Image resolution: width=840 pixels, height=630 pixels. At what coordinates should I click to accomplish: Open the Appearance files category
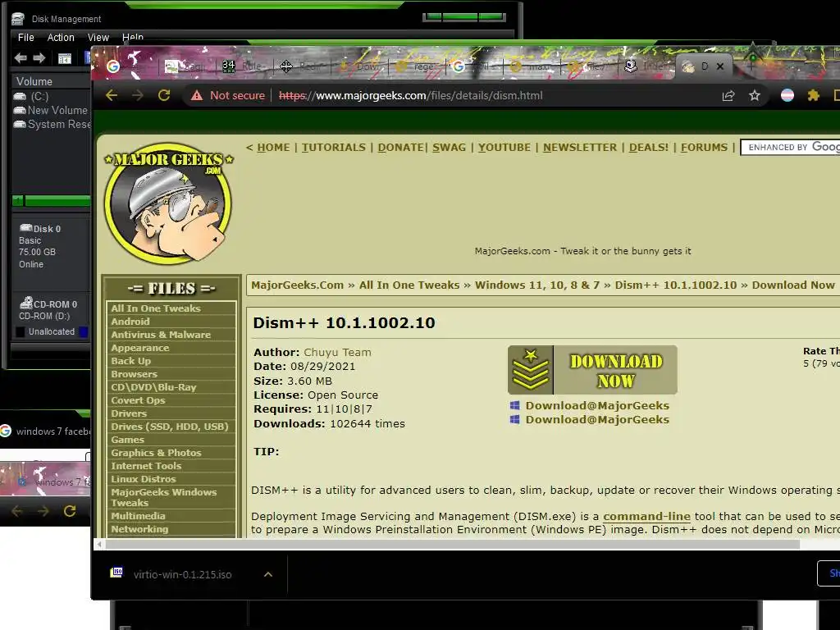(x=139, y=348)
